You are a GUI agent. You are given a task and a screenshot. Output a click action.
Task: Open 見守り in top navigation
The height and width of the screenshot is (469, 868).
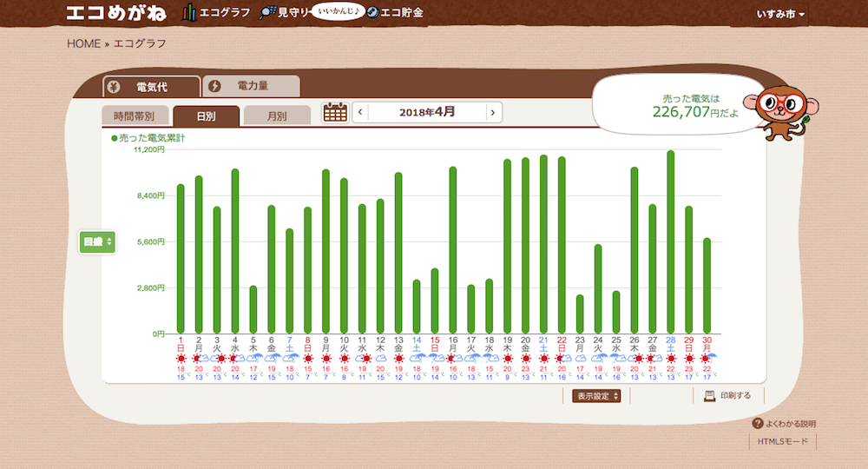[x=285, y=13]
